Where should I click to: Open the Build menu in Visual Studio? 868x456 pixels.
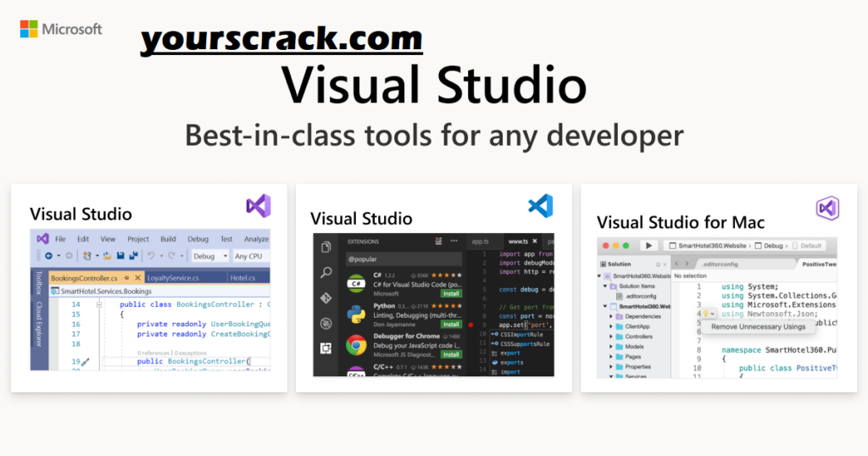tap(168, 239)
